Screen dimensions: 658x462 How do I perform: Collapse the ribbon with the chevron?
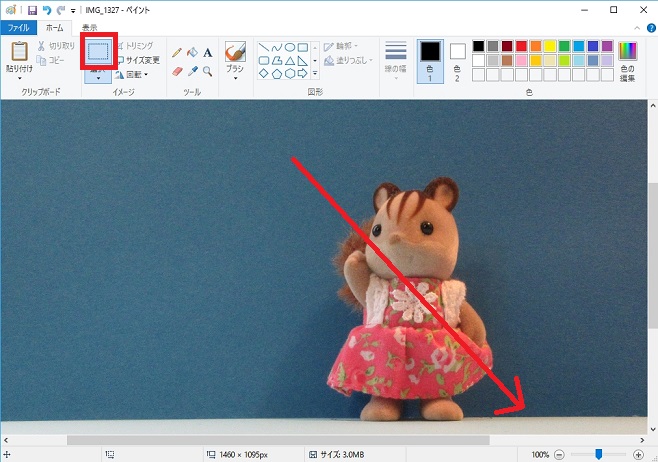click(x=637, y=28)
